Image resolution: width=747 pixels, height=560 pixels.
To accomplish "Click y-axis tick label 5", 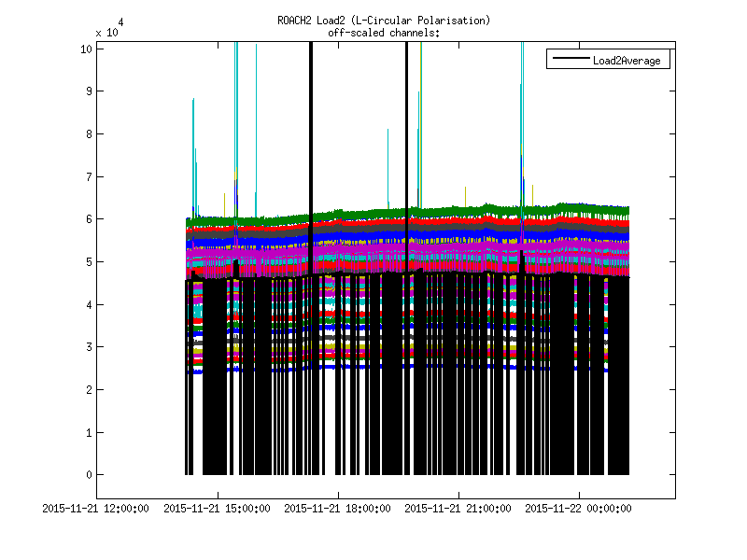I will pyautogui.click(x=88, y=261).
